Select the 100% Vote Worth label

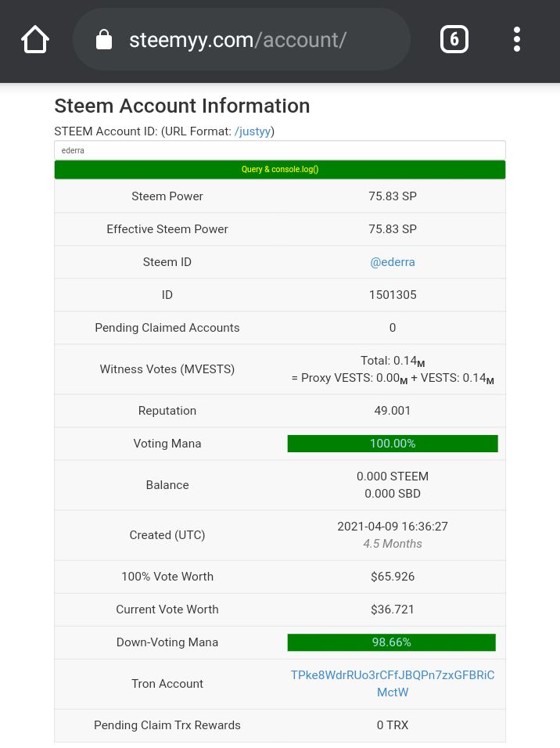[x=167, y=577]
